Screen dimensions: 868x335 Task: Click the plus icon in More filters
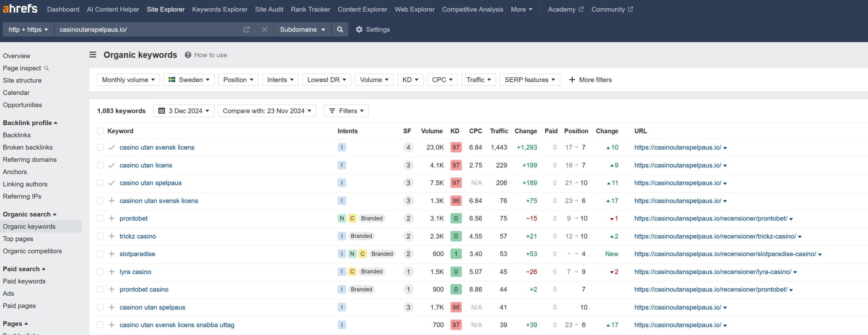pos(572,80)
